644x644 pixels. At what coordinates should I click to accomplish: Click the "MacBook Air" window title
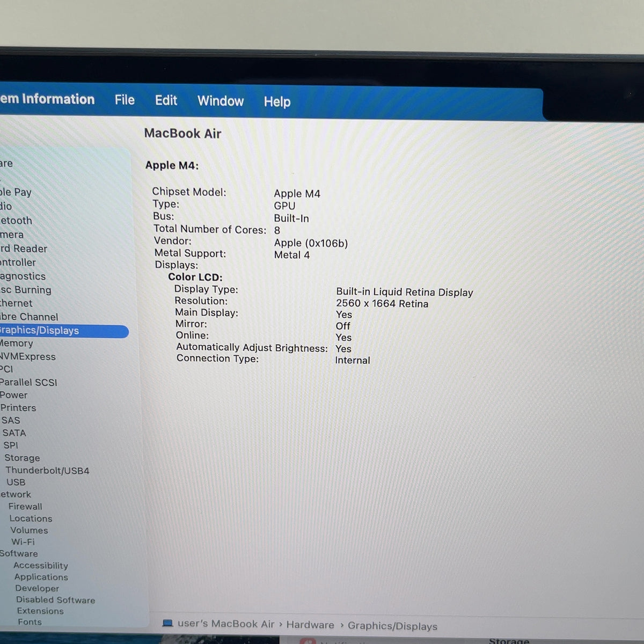pyautogui.click(x=182, y=133)
